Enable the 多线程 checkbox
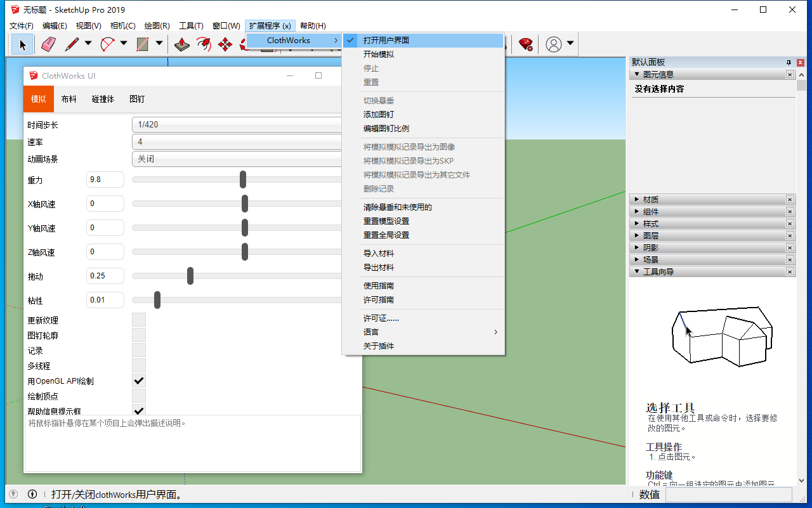Screen dimensions: 812x508 coord(139,365)
